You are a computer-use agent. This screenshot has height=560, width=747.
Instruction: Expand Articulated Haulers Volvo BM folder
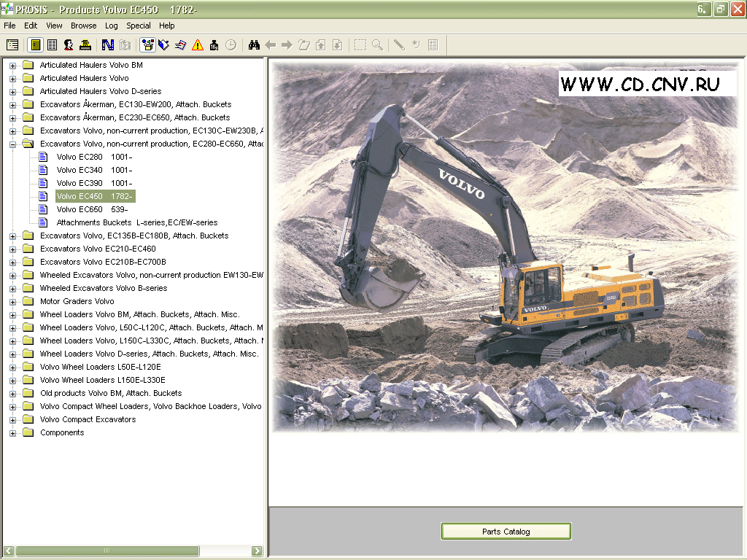tap(13, 66)
